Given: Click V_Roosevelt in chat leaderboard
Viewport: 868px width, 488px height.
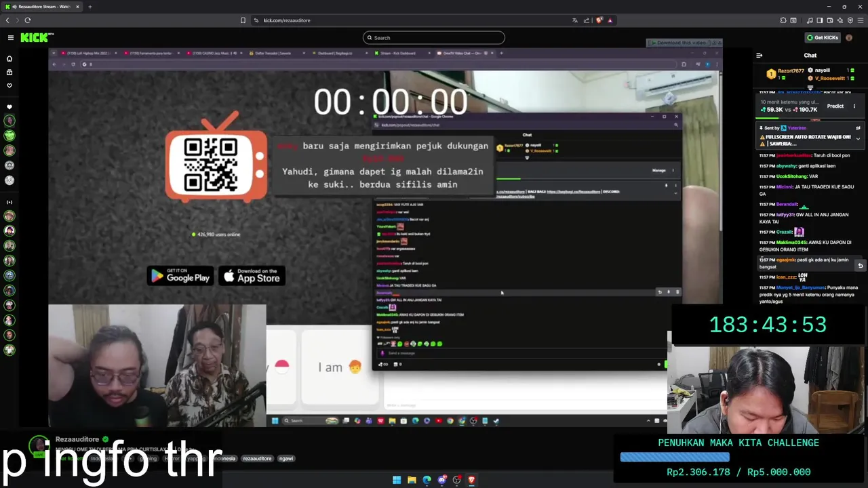Looking at the screenshot, I should [x=830, y=78].
